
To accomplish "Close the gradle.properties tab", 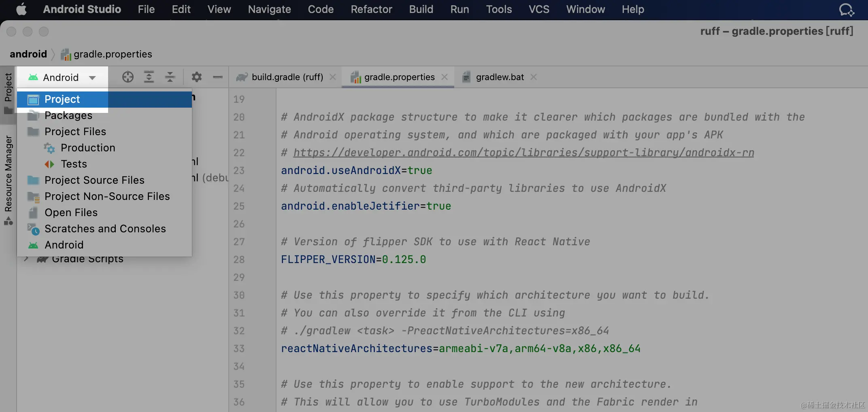I will [445, 77].
